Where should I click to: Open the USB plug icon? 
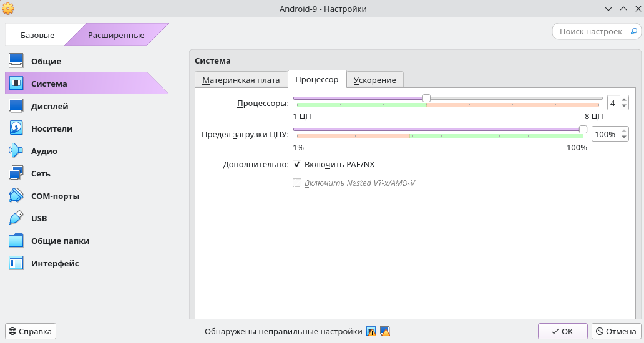pos(16,218)
